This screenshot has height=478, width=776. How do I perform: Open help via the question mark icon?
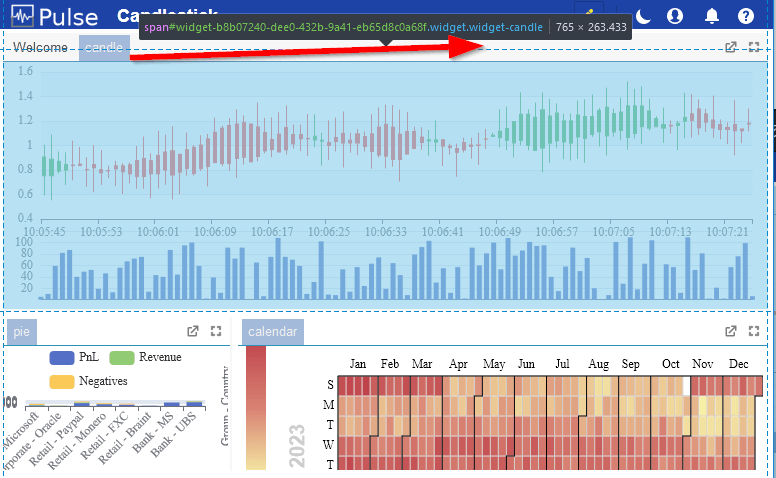745,16
